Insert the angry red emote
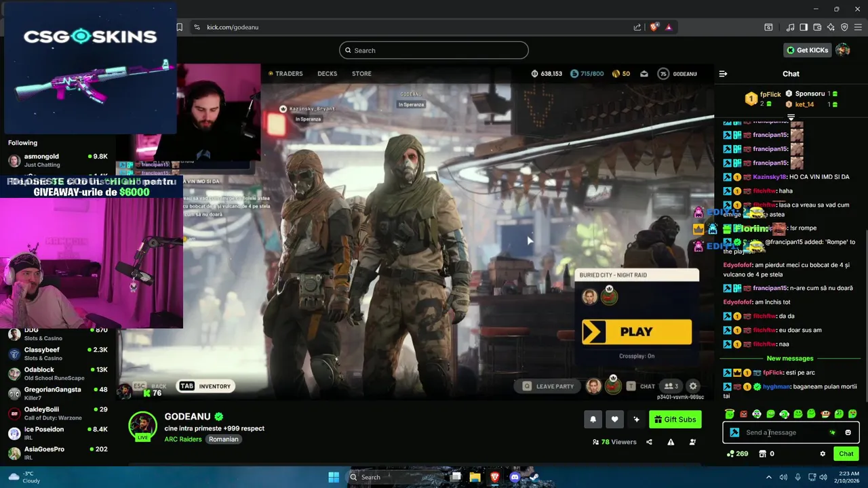 [x=744, y=413]
